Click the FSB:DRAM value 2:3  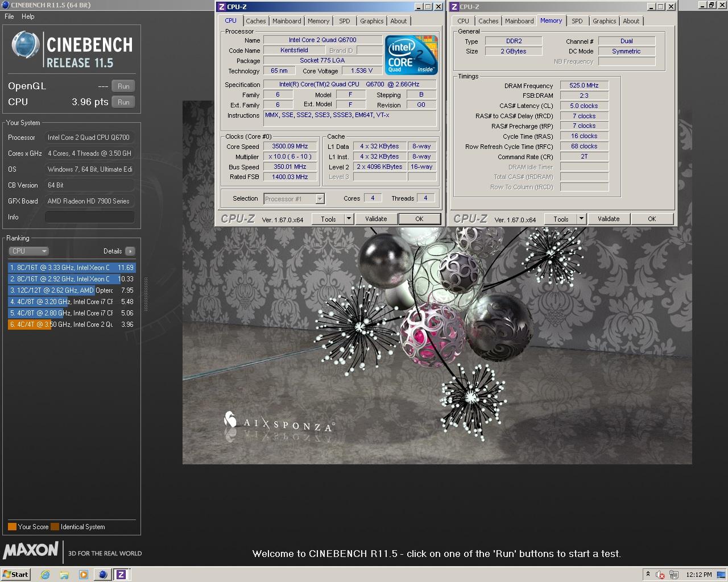584,95
